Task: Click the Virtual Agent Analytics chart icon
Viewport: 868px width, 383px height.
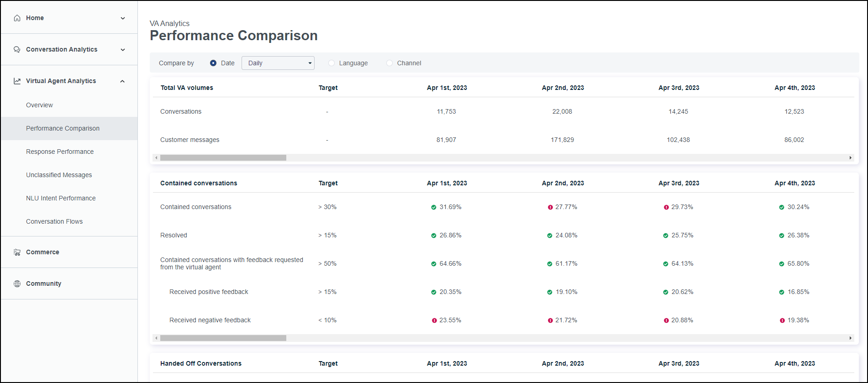Action: coord(17,81)
